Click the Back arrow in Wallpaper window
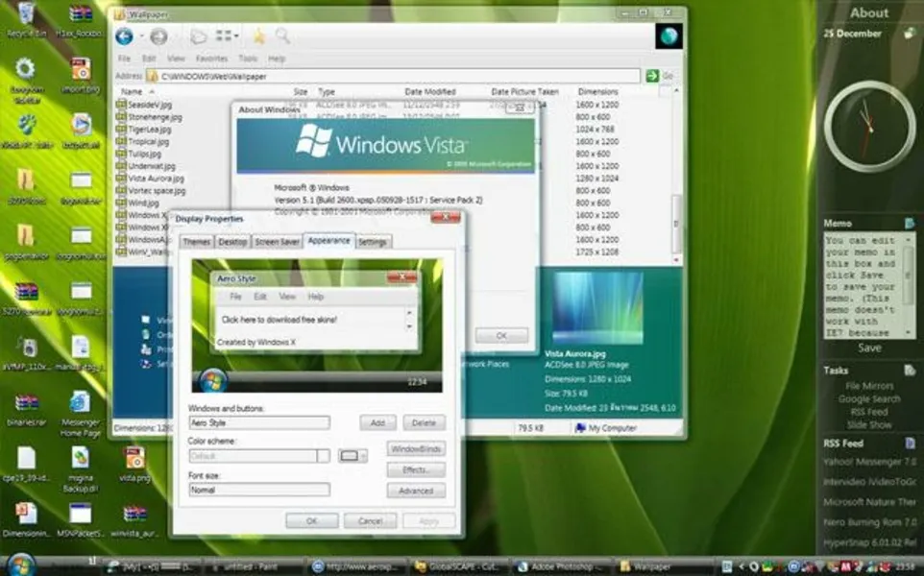This screenshot has width=924, height=576. pos(124,36)
